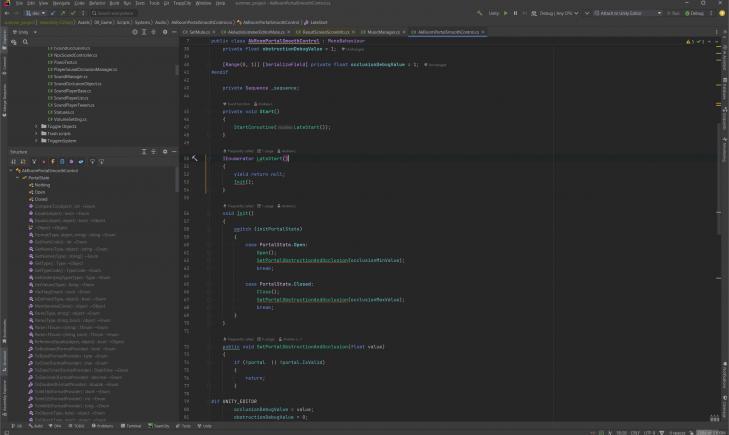Click the show all files icon in Explorer panel
Viewport: 729px width, 435px height.
coord(13,42)
